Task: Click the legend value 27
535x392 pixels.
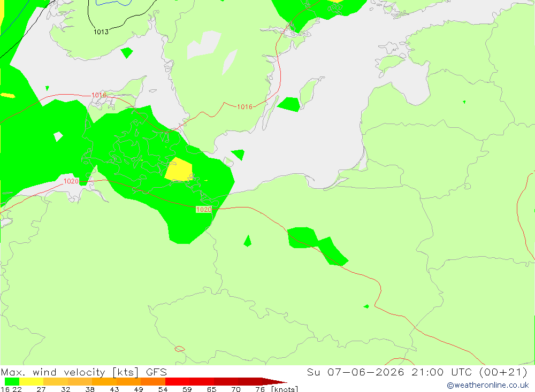Action: coord(41,389)
